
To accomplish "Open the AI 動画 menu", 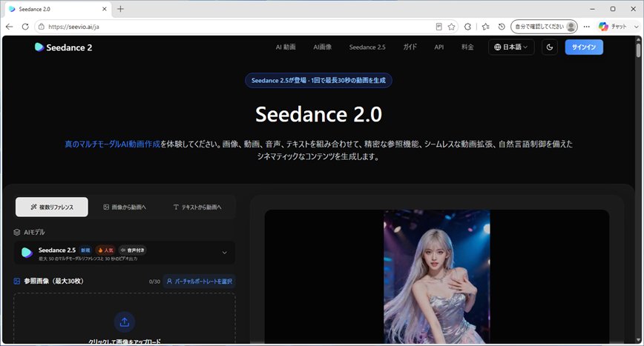I will (x=286, y=47).
